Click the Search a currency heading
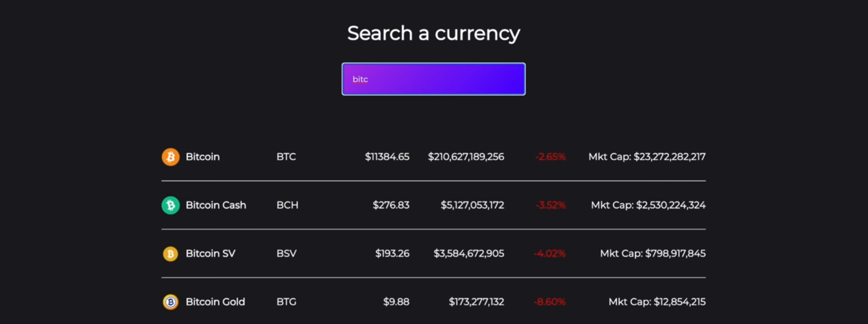Screen dimensions: 868x324 (433, 33)
